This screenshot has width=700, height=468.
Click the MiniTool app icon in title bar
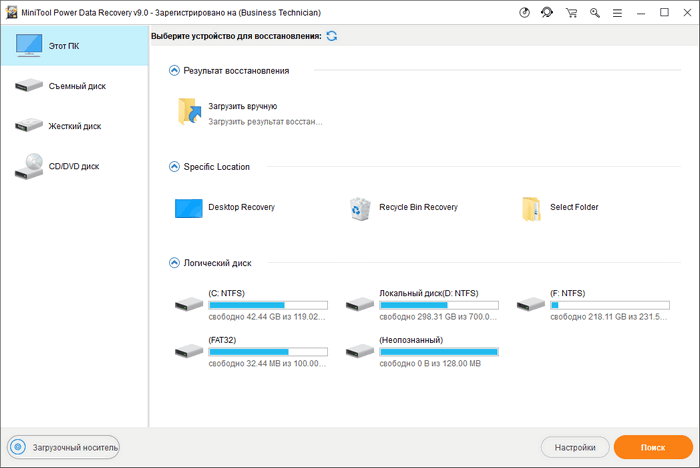[x=12, y=13]
